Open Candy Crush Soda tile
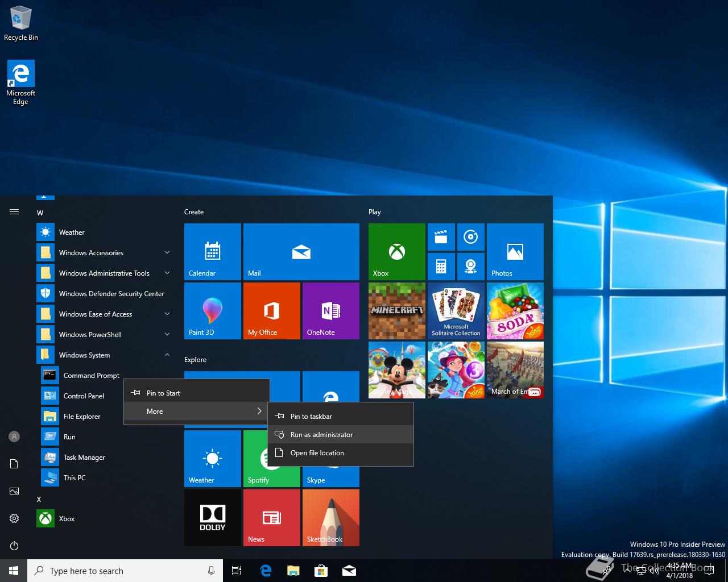The image size is (728, 582). (x=515, y=311)
